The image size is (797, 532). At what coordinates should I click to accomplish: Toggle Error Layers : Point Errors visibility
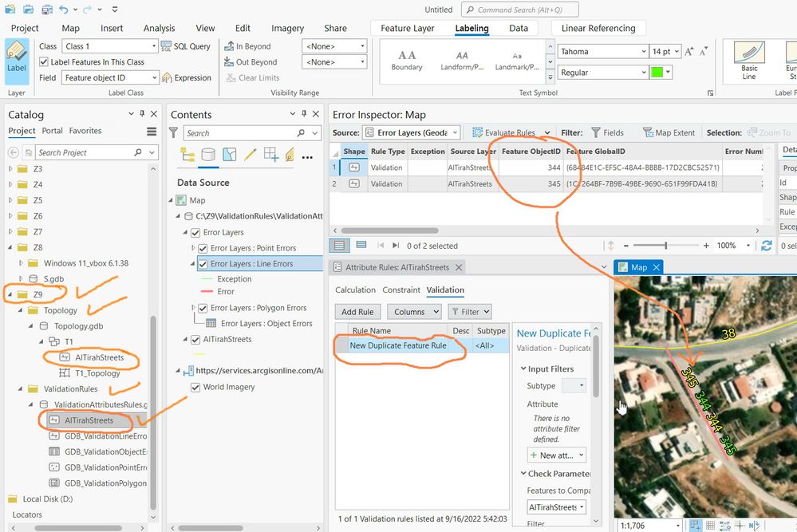pos(203,248)
